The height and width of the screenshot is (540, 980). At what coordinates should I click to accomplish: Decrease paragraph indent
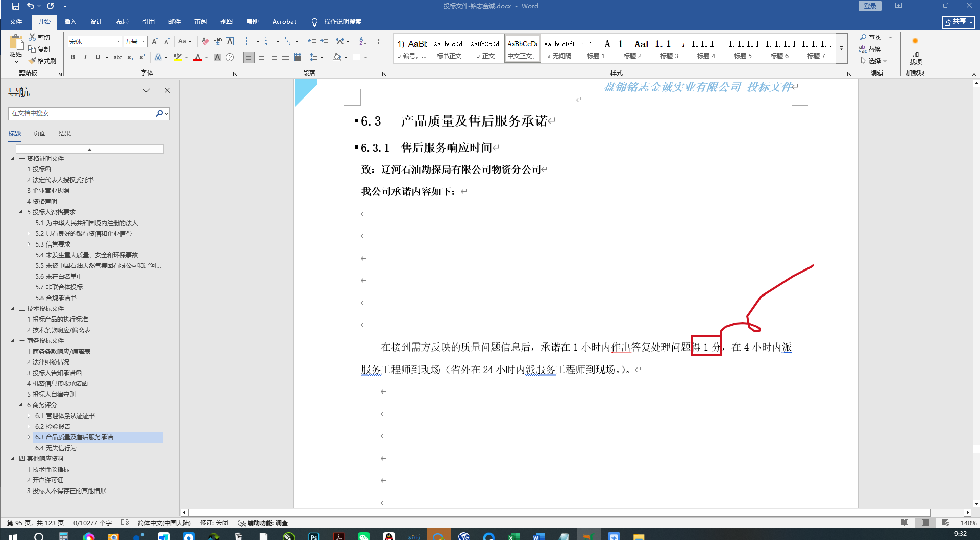pos(311,41)
